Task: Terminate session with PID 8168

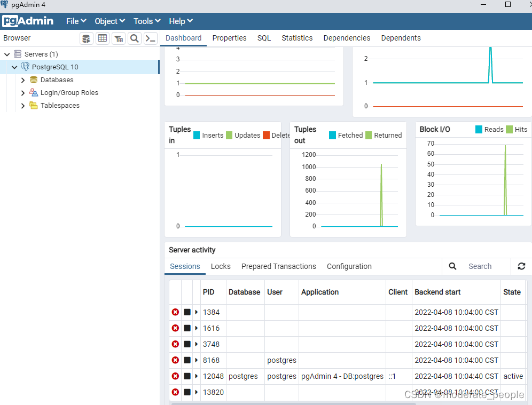Action: click(175, 360)
